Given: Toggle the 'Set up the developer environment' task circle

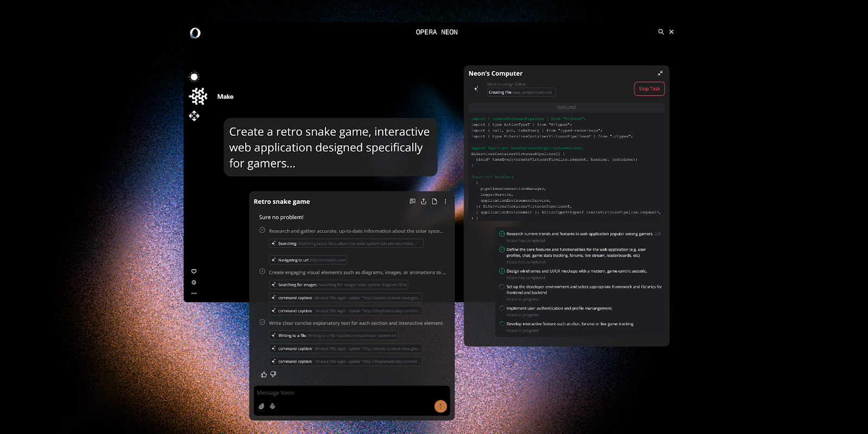Looking at the screenshot, I should 502,286.
